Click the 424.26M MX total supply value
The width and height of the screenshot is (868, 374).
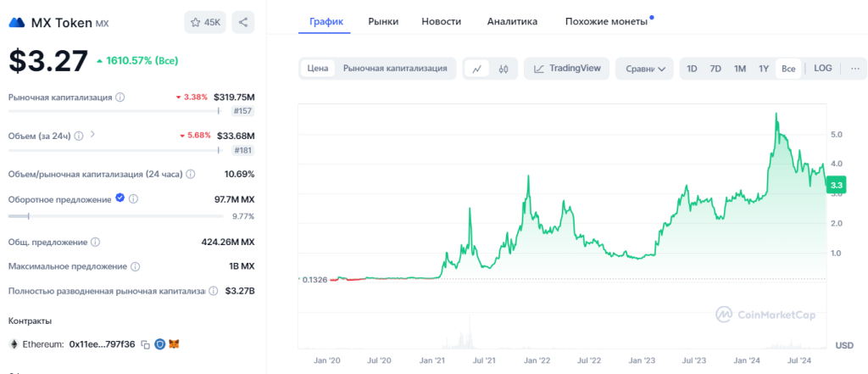coord(227,243)
